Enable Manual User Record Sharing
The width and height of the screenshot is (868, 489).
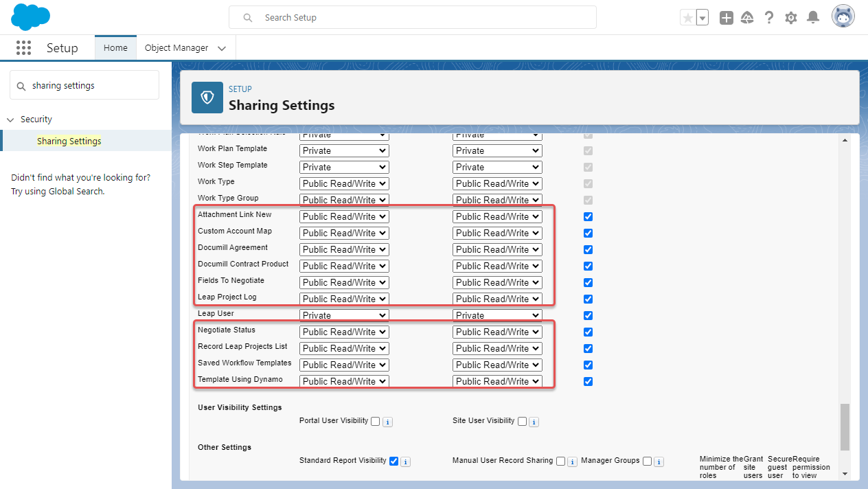click(560, 461)
